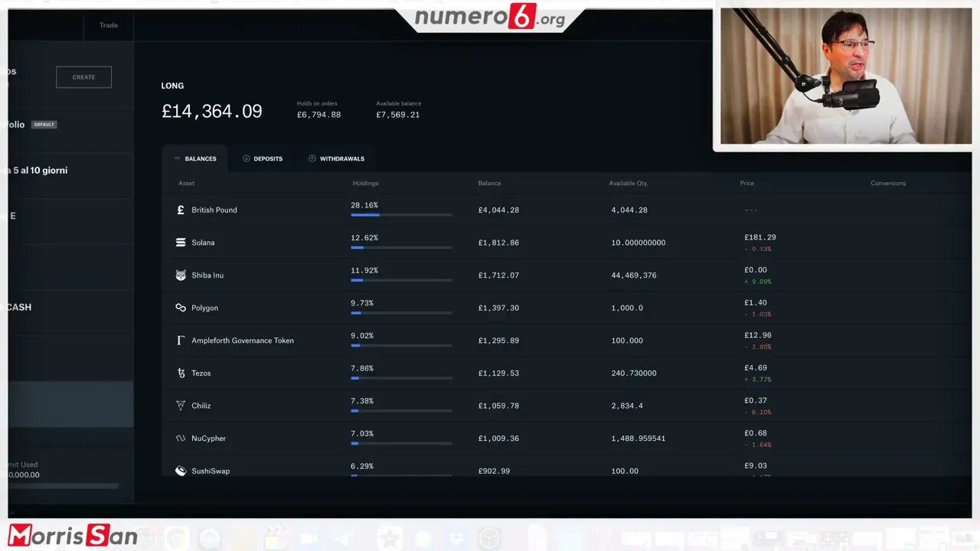Open the Deposits tab

pyautogui.click(x=263, y=158)
